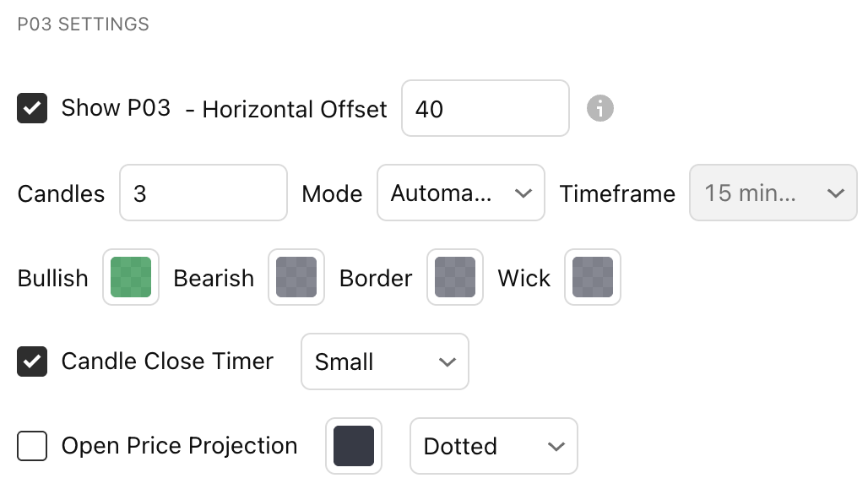Click the Candle Close Timer label text
Viewport: 868px width, 500px height.
(x=167, y=361)
